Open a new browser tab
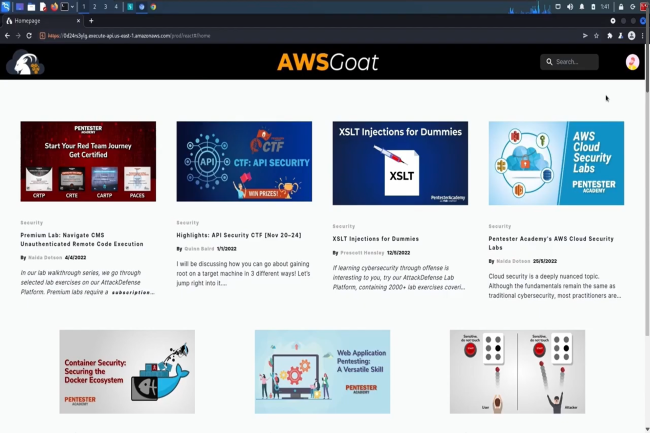Viewport: 650px width, 433px height. [x=91, y=21]
